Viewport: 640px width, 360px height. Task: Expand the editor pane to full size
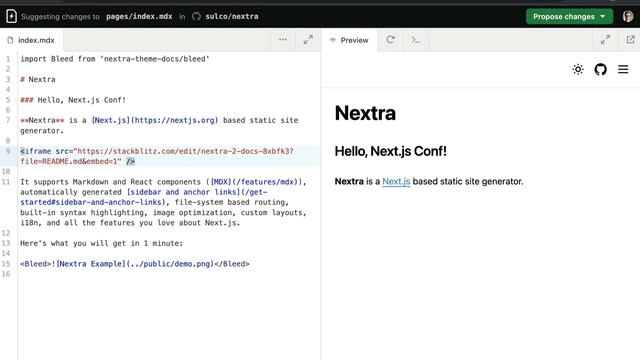(308, 40)
